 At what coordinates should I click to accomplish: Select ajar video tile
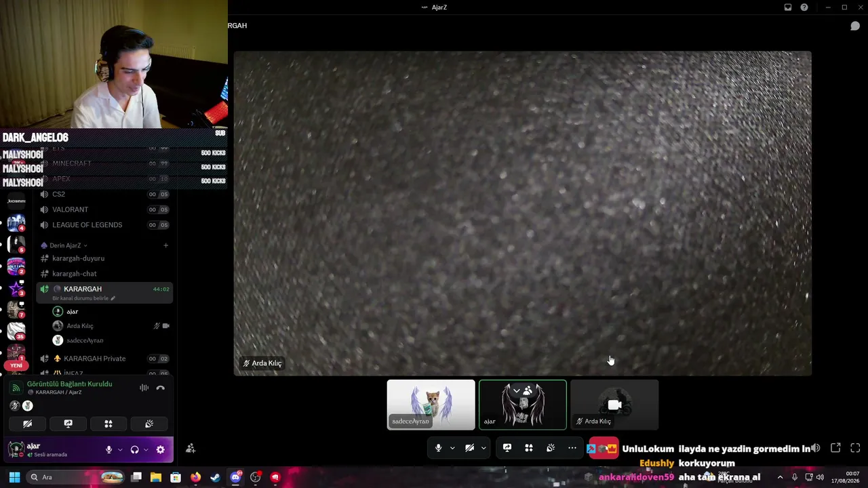point(523,405)
